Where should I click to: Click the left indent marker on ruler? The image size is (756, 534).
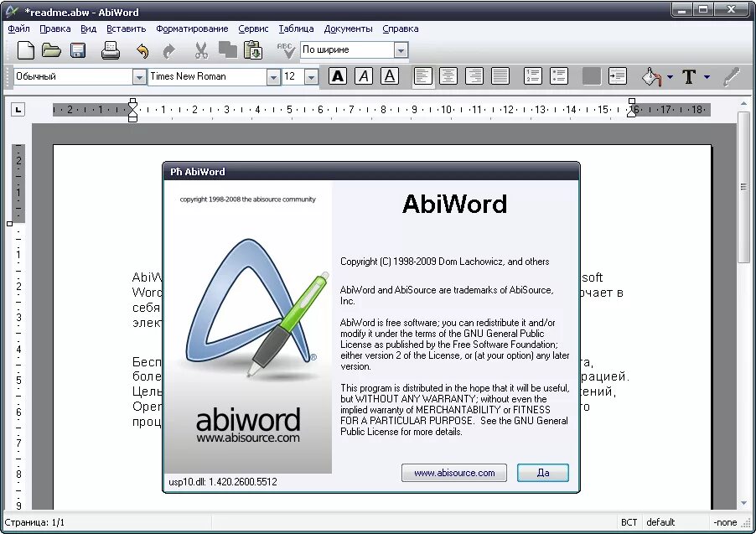click(x=132, y=110)
